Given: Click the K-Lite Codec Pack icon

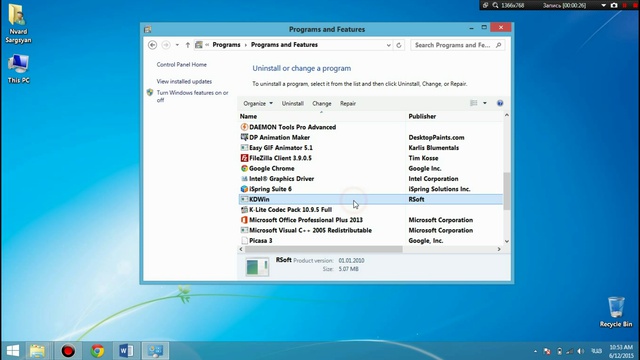Looking at the screenshot, I should point(244,209).
